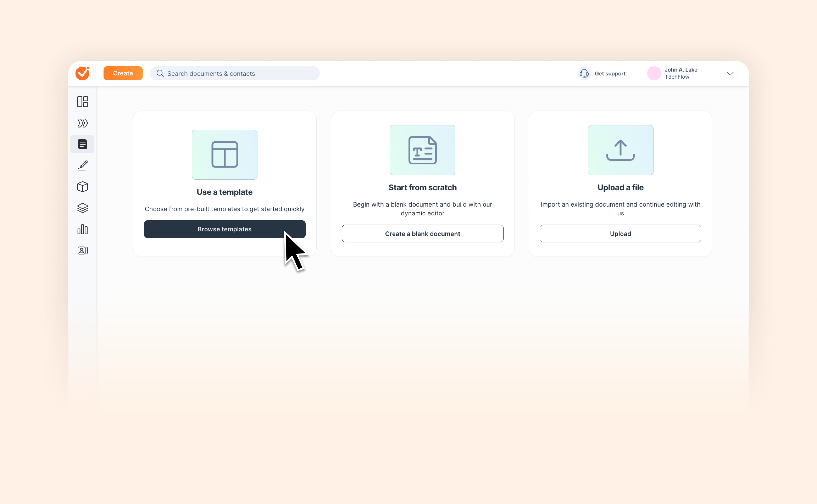Click inside the Search documents & contacts field
This screenshot has height=504, width=817.
click(x=233, y=73)
